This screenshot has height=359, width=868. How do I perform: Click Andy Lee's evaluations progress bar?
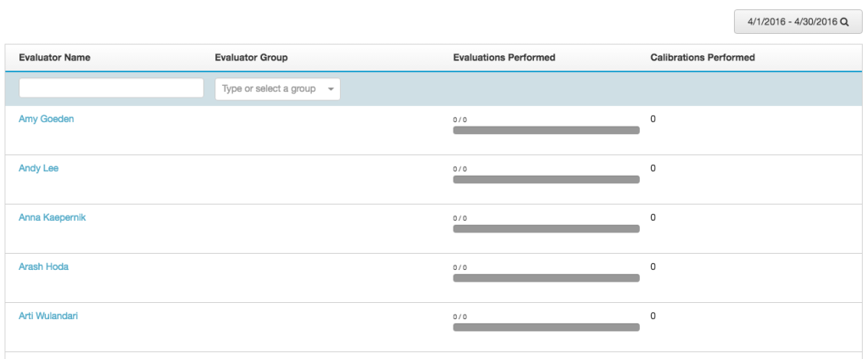(547, 180)
